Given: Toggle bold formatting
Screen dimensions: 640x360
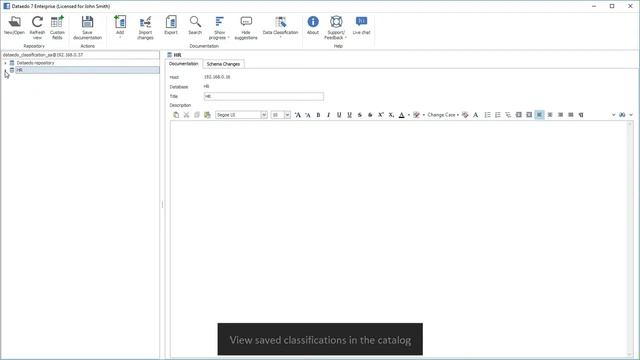Looking at the screenshot, I should pyautogui.click(x=318, y=115).
